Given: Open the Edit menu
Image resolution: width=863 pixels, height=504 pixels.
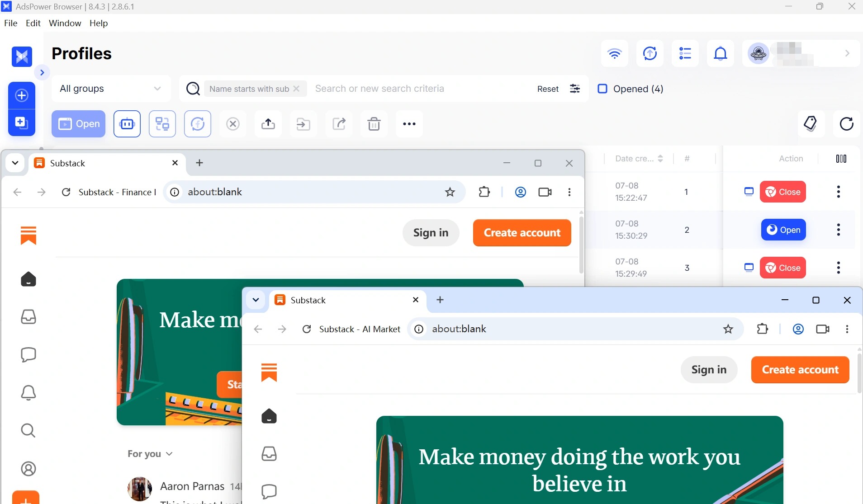Looking at the screenshot, I should pos(33,23).
